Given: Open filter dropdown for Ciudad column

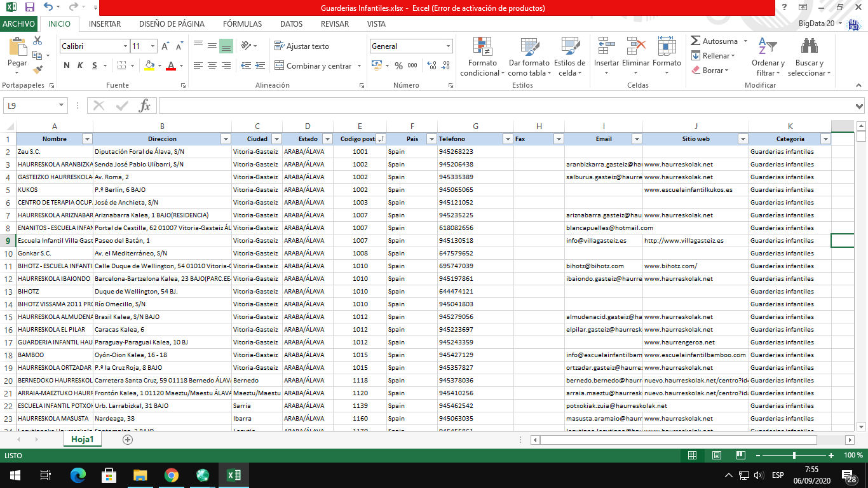Looking at the screenshot, I should pyautogui.click(x=276, y=139).
